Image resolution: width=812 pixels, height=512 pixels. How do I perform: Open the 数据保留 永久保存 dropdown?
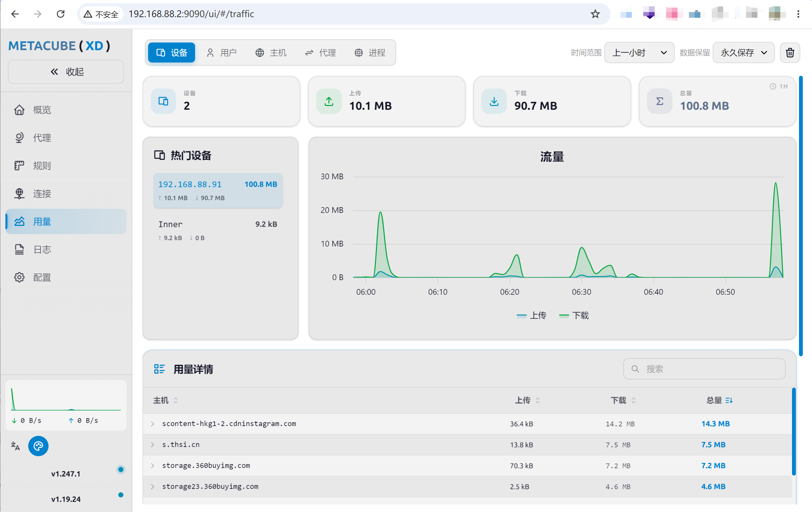pos(743,53)
